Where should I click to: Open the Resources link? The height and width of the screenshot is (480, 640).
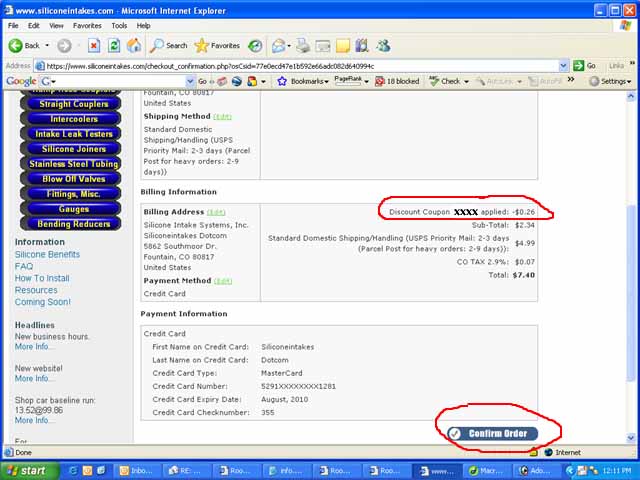click(36, 290)
